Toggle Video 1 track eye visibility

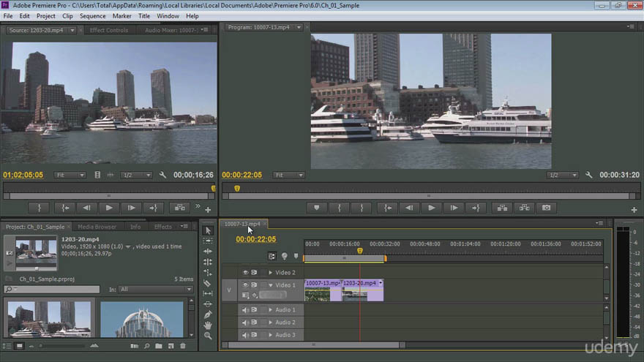coord(245,284)
